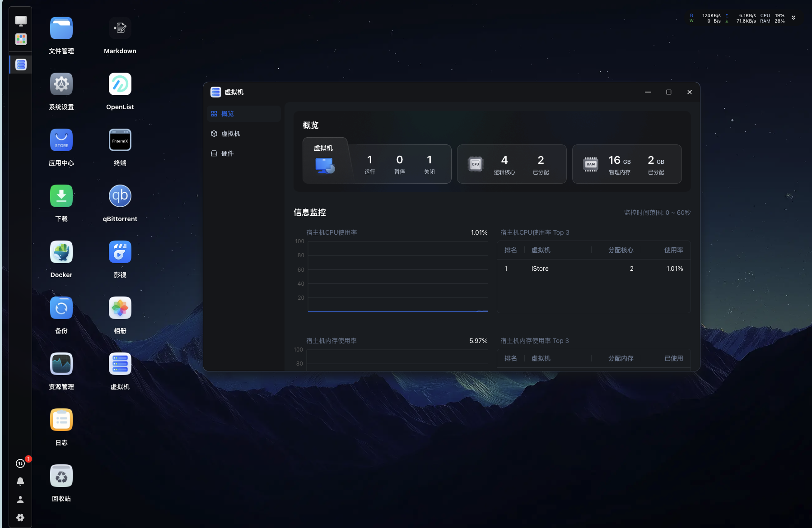Open the backup (备份) app icon
Image resolution: width=812 pixels, height=528 pixels.
(61, 308)
